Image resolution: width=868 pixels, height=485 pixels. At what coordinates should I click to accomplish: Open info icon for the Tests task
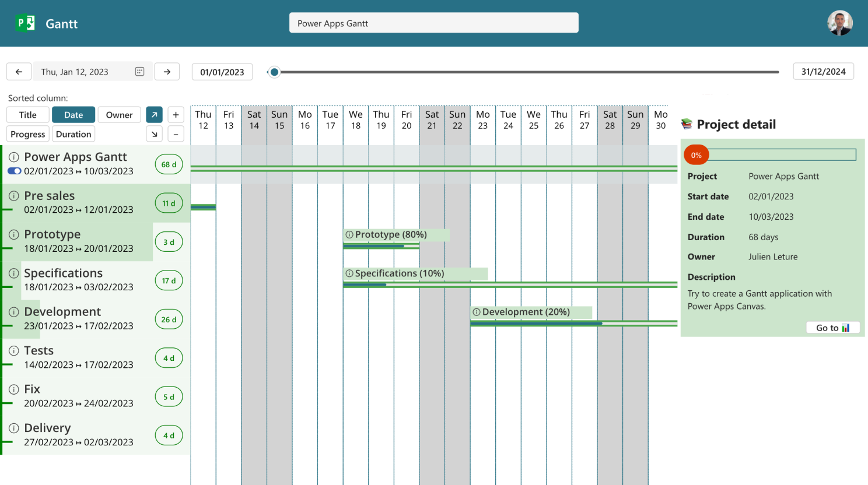pos(14,350)
